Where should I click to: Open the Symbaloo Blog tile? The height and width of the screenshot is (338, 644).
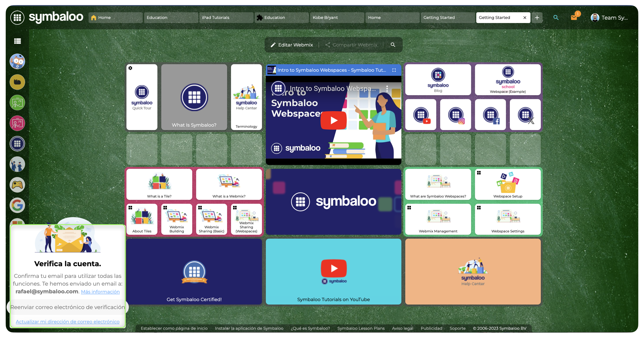pos(438,80)
